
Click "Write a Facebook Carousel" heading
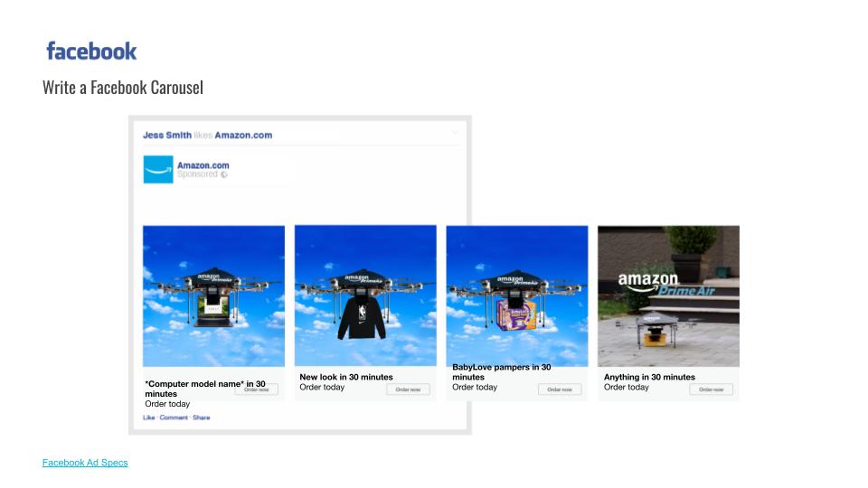tap(123, 88)
